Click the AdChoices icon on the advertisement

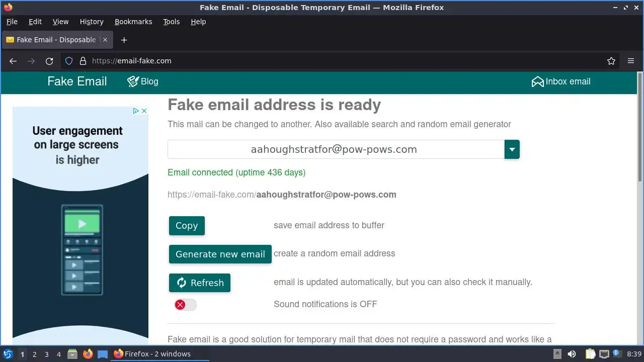coord(136,111)
